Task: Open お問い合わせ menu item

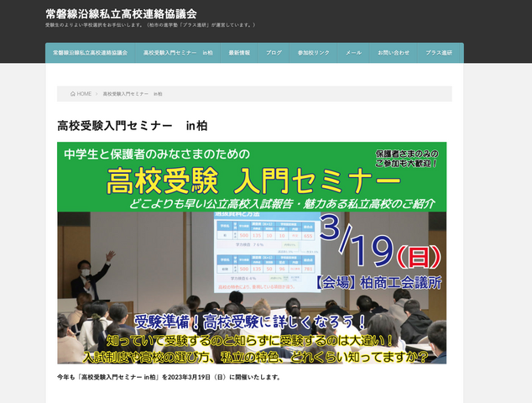Action: [x=394, y=53]
